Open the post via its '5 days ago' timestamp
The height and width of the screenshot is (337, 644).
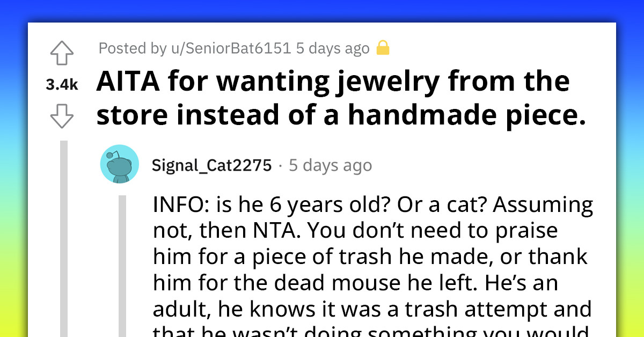tap(332, 48)
